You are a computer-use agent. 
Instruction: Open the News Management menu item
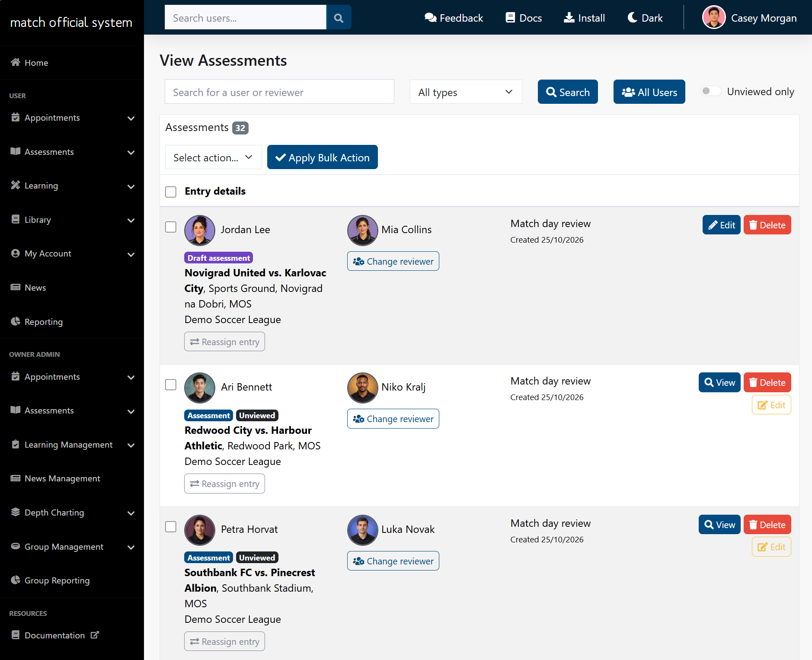click(x=72, y=478)
